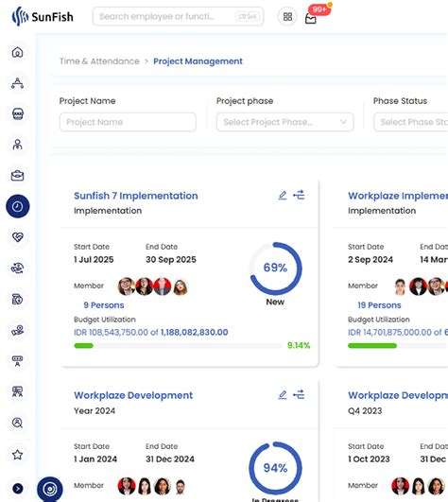Expand the sidebar with the arrow button
The height and width of the screenshot is (502, 448).
click(x=18, y=488)
